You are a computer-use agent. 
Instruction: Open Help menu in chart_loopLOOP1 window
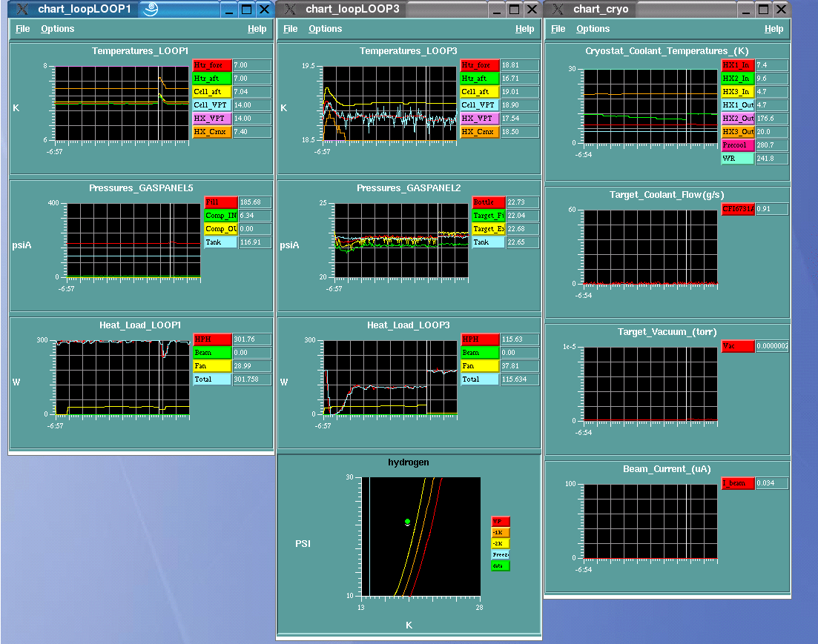coord(257,29)
